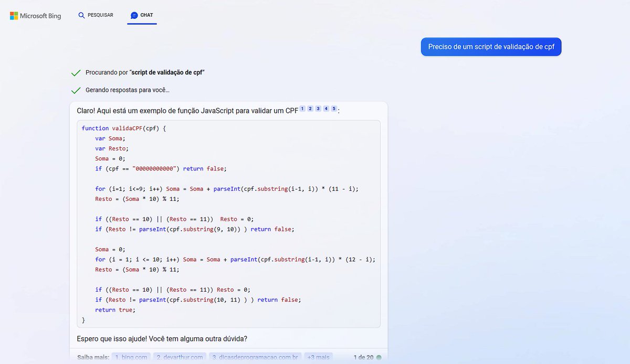
Task: Expand the +3 mais sources button
Action: click(319, 357)
